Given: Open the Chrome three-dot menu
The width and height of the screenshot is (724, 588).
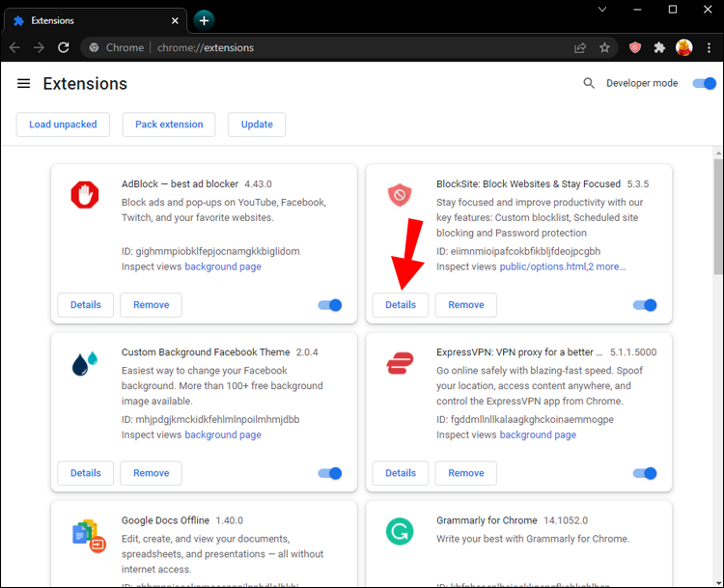Looking at the screenshot, I should coord(709,47).
